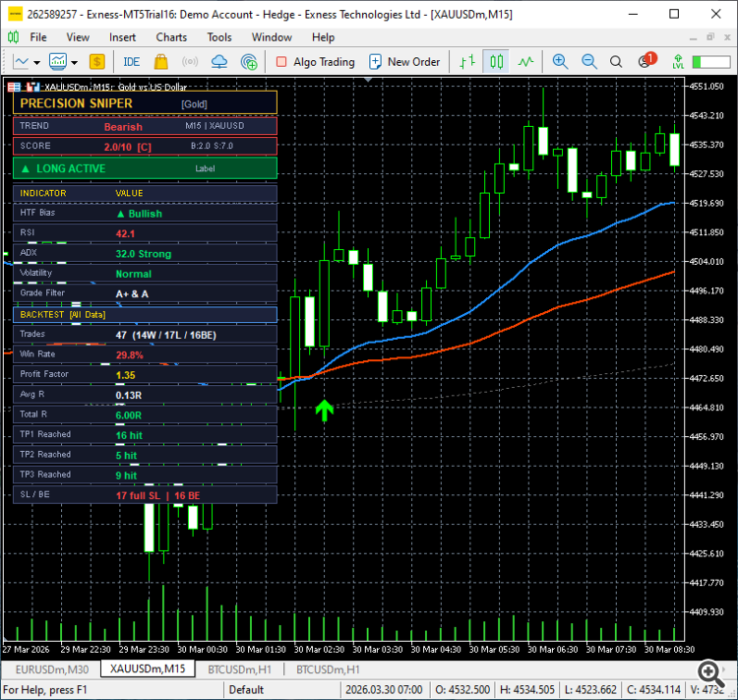Switch chart to line chart mode
The image size is (738, 700).
coord(525,62)
